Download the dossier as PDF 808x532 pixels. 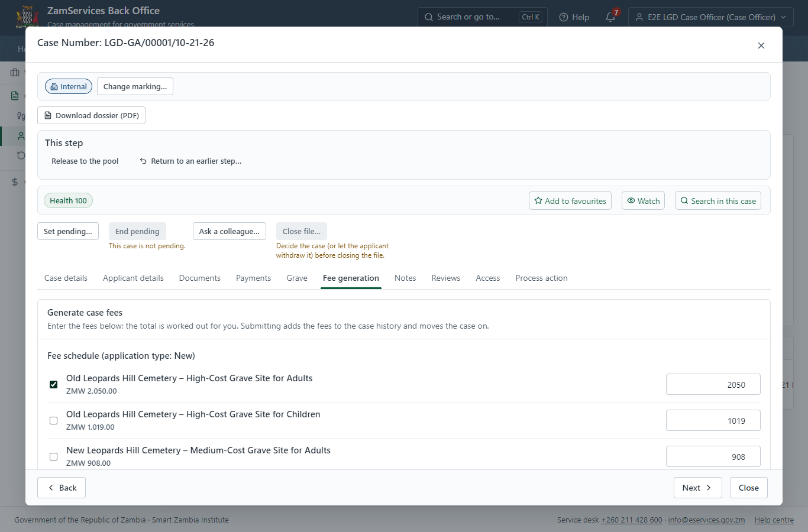pyautogui.click(x=91, y=115)
